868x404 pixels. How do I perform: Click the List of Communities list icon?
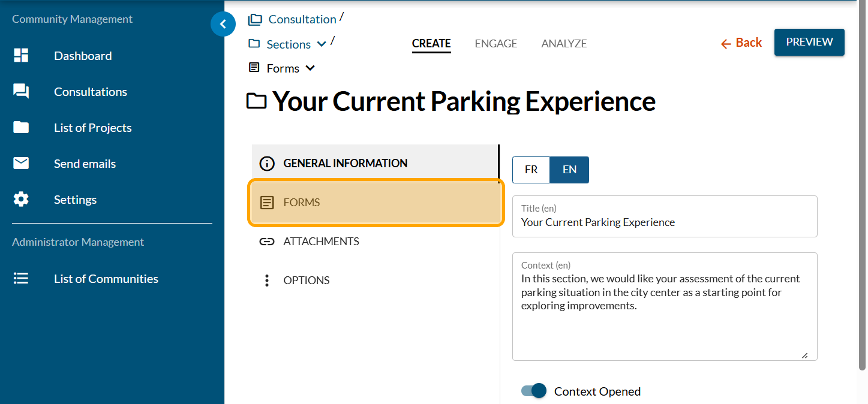coord(21,279)
